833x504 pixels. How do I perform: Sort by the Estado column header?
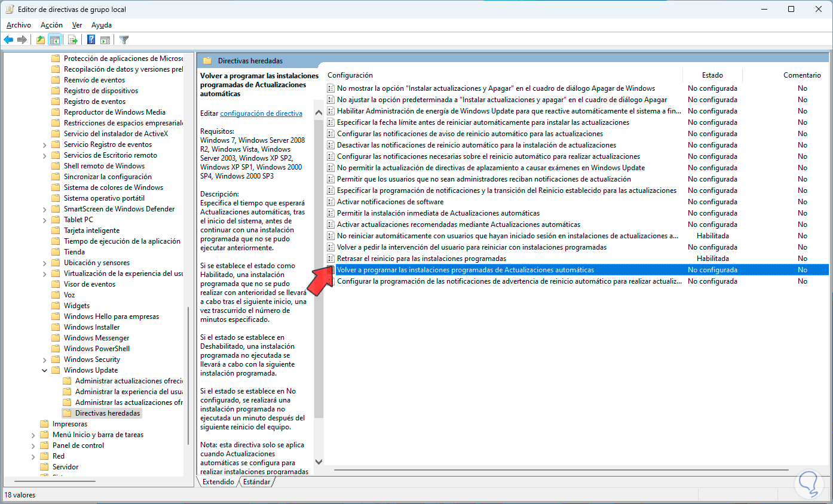[x=712, y=75]
